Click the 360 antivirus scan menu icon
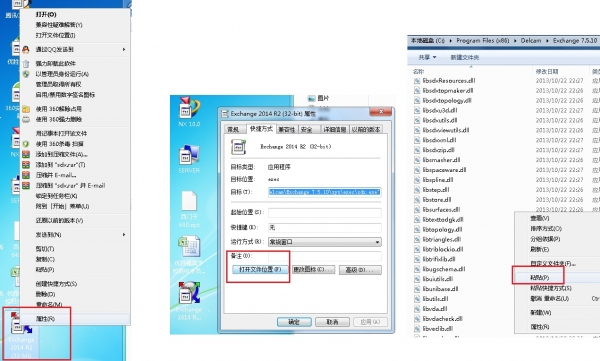 pyautogui.click(x=26, y=144)
